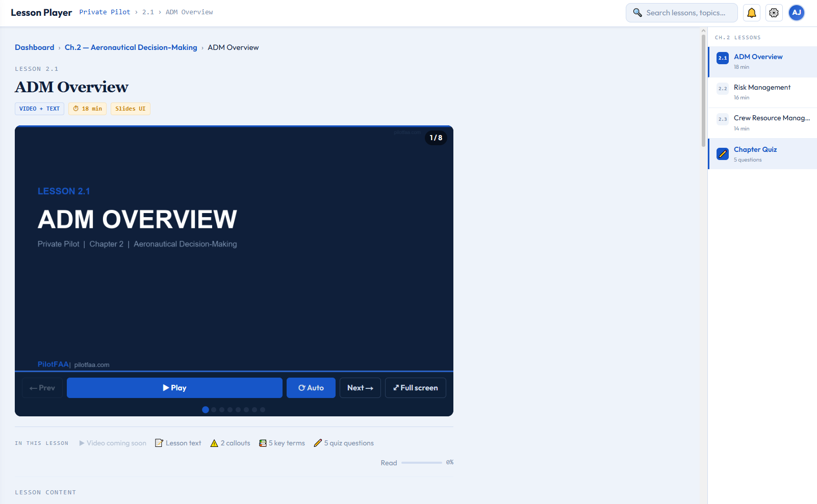
Task: Open the Crew Resource Management lesson
Action: point(772,118)
